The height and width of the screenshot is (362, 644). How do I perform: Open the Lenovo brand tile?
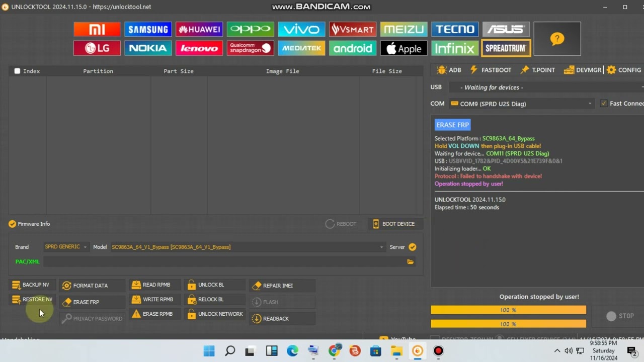[x=199, y=48]
